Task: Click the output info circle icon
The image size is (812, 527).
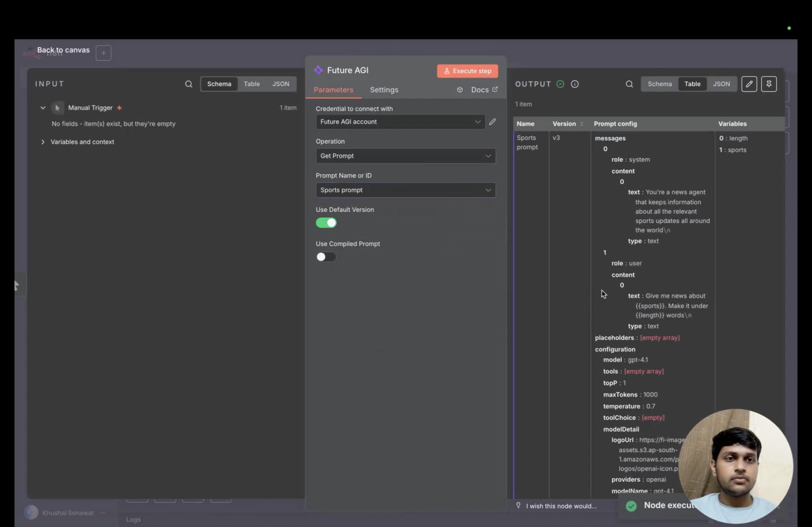Action: (x=575, y=84)
